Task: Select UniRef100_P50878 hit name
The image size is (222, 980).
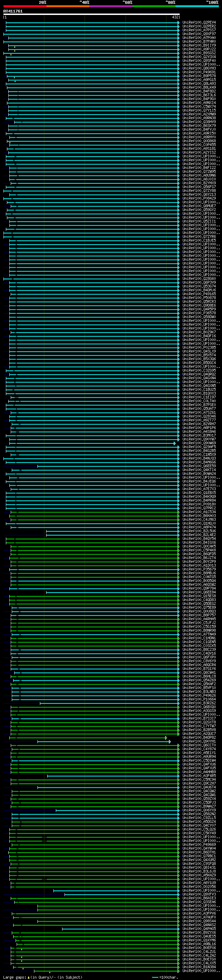Action: coord(199,298)
